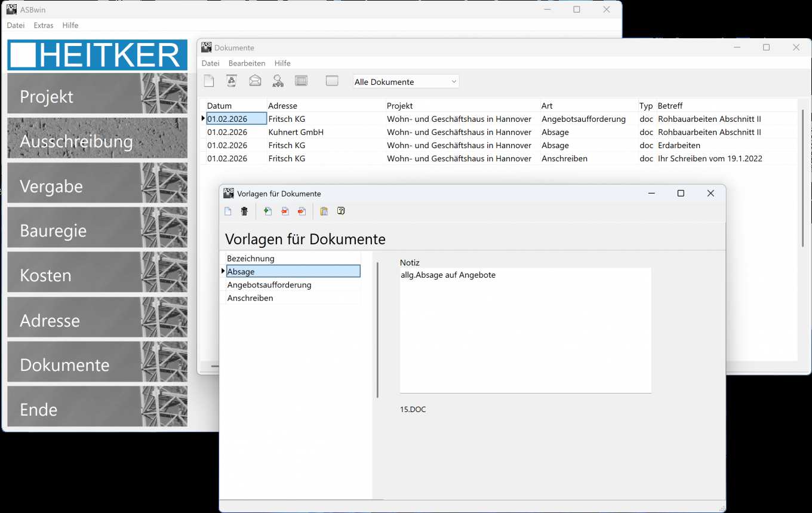This screenshot has height=513, width=812.
Task: Select the Kuhnert GmbH document row
Action: (x=296, y=132)
